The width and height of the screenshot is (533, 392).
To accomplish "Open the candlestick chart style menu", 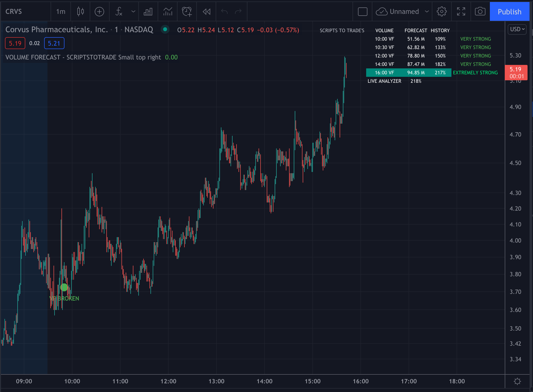I will tap(80, 12).
